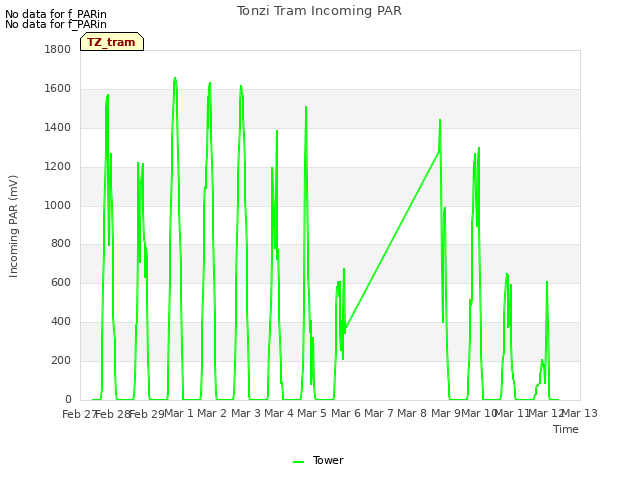This screenshot has width=640, height=480.
Task: Click the 400 y-axis tick label
Action: click(x=61, y=322)
